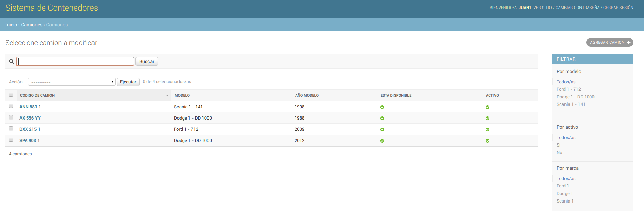Click the Esta Disponible checkmark for SPA 903 1
Viewport: 644px width, 223px height.
382,141
